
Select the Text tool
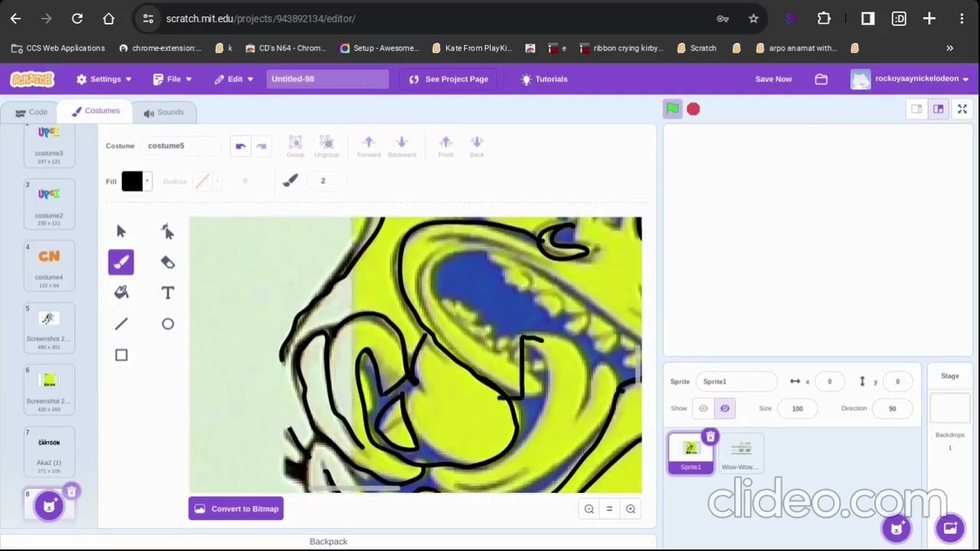coord(168,293)
